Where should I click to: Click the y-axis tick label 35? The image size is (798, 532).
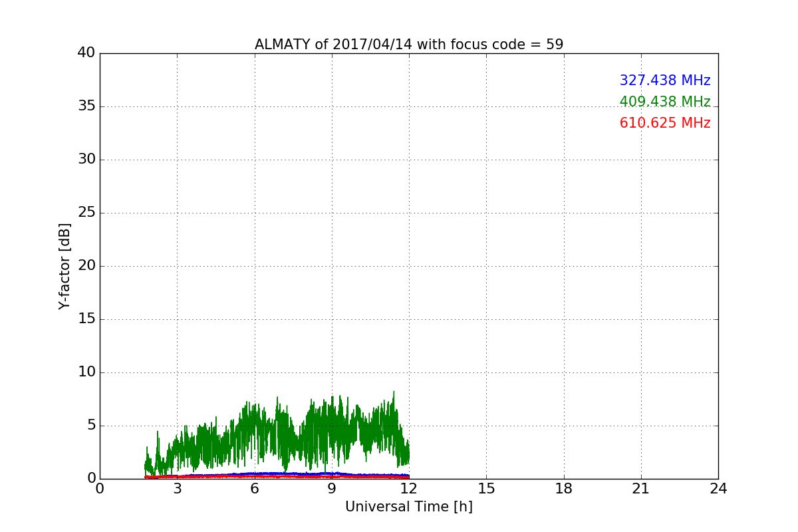coord(86,106)
